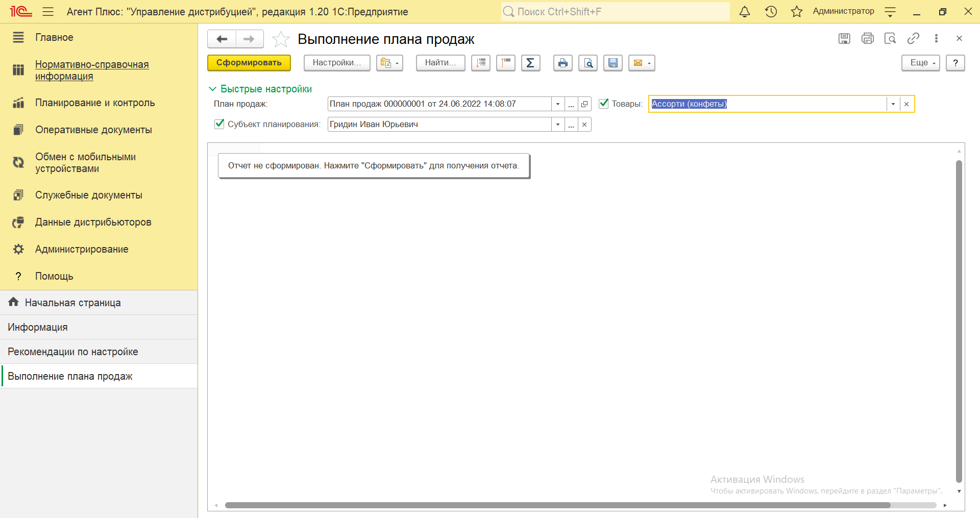The height and width of the screenshot is (518, 980).
Task: Toggle the Субъект планирования checkbox
Action: 219,124
